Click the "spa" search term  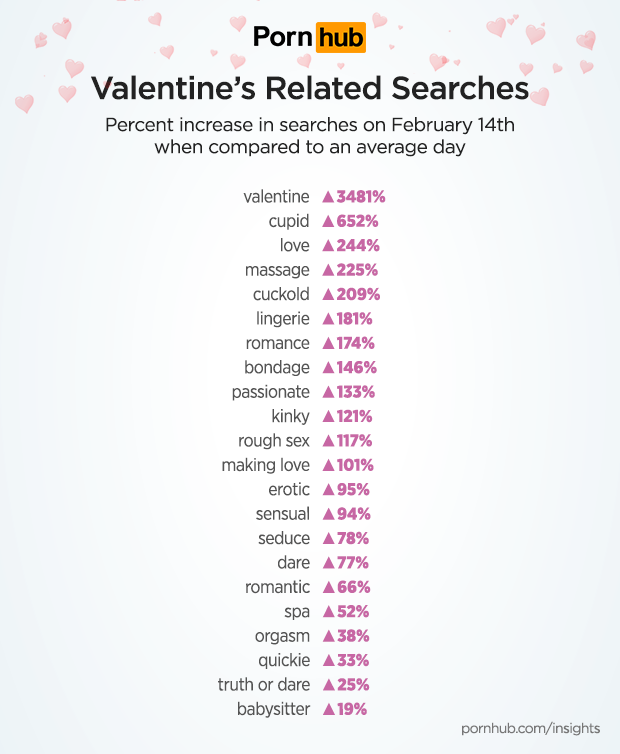(x=297, y=612)
